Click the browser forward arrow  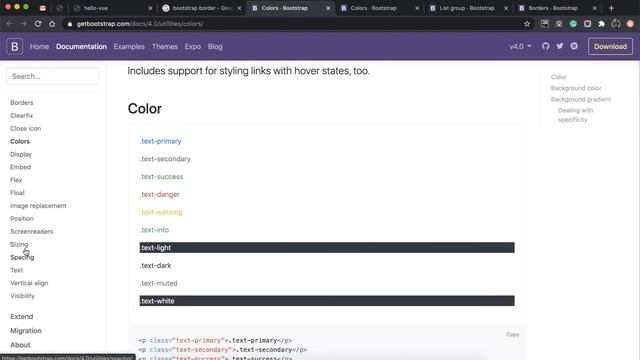(x=23, y=24)
